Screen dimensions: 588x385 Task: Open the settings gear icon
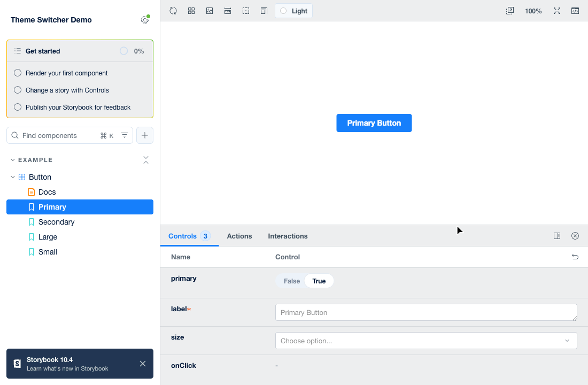pyautogui.click(x=145, y=20)
